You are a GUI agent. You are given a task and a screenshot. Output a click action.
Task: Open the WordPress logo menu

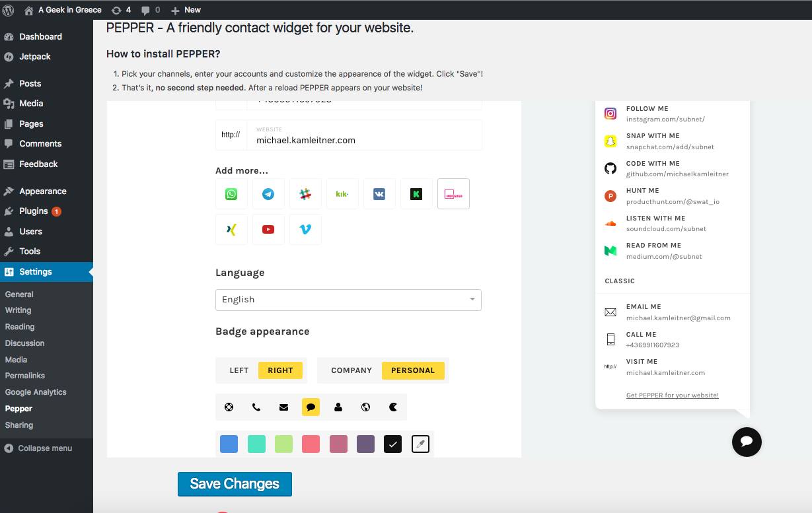[x=9, y=10]
